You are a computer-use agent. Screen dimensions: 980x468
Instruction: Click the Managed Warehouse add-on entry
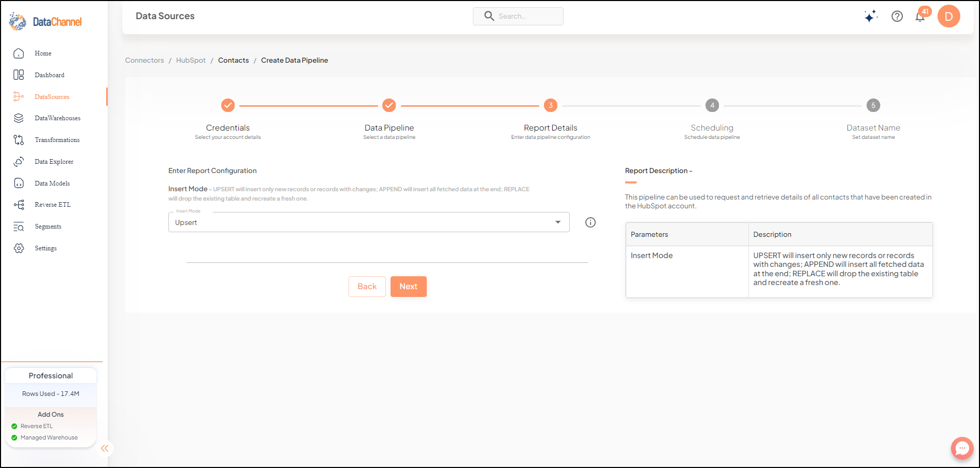tap(45, 437)
